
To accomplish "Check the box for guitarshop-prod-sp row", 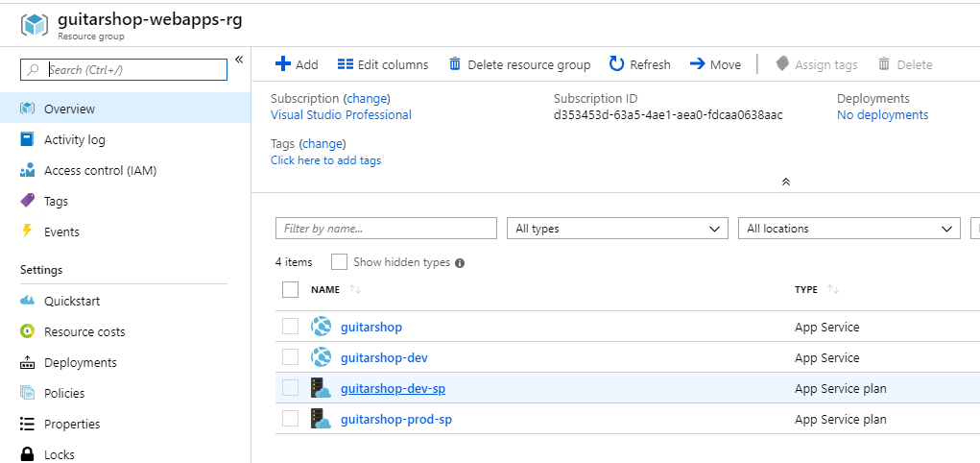I will pos(291,419).
